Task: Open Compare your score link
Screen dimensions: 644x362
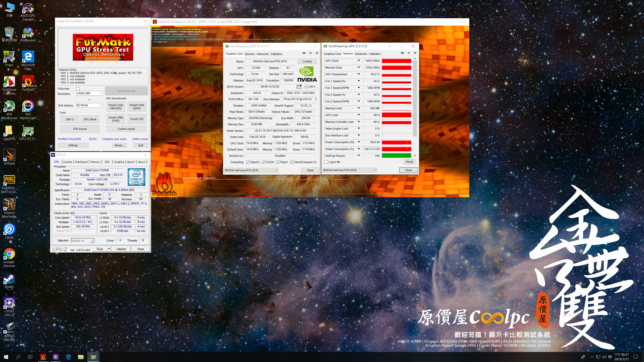Action: [x=114, y=139]
